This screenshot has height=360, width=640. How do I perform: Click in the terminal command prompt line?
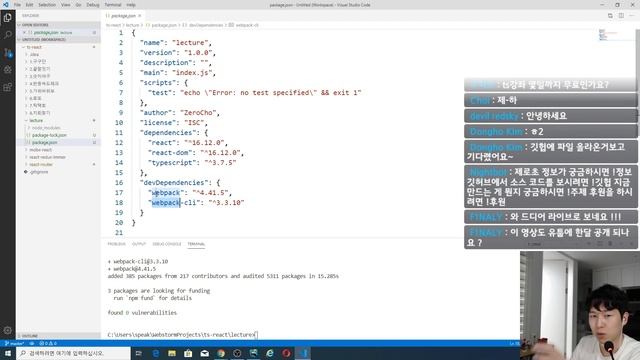point(182,335)
